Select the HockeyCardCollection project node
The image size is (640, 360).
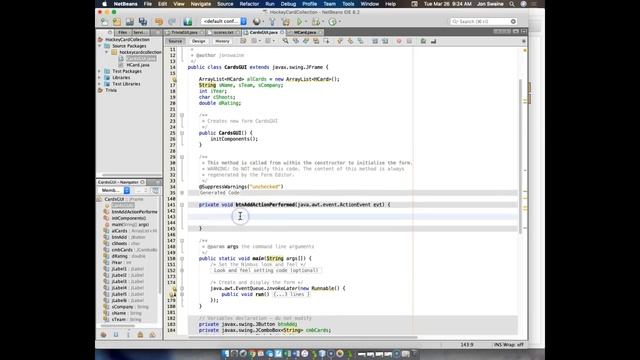(127, 40)
